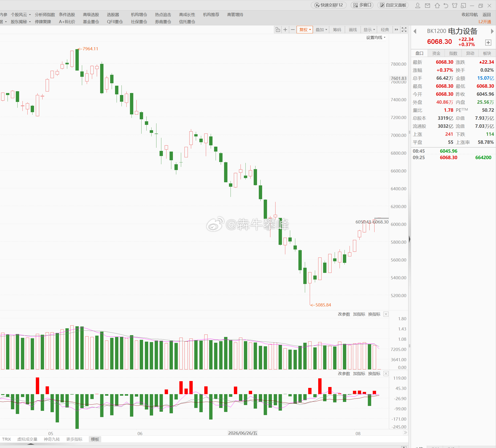Select the TRIX indicator tab

click(6, 439)
